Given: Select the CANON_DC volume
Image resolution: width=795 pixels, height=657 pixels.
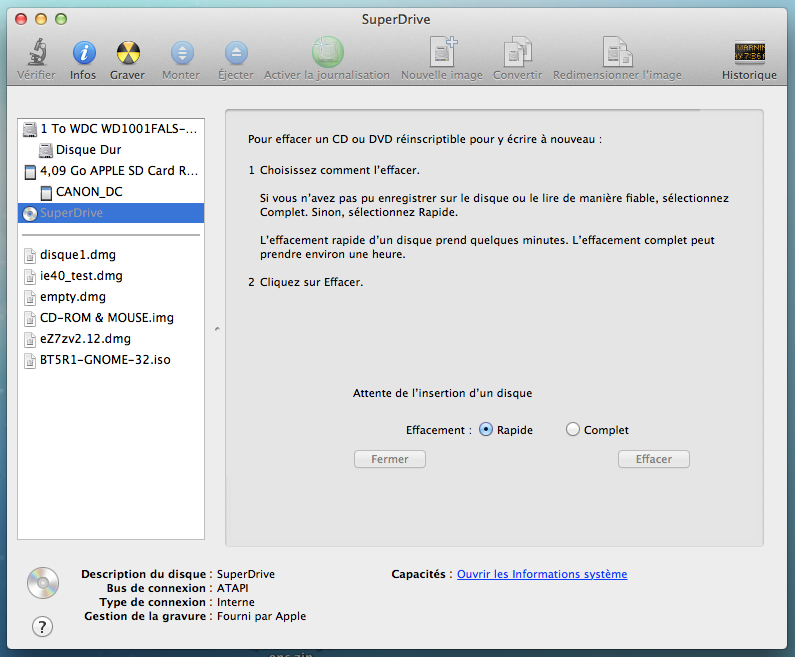Looking at the screenshot, I should pyautogui.click(x=111, y=192).
